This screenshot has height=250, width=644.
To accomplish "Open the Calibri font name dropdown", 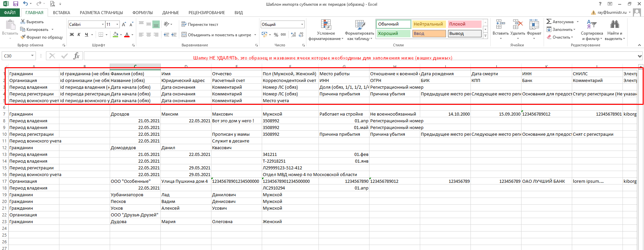I will (x=103, y=25).
